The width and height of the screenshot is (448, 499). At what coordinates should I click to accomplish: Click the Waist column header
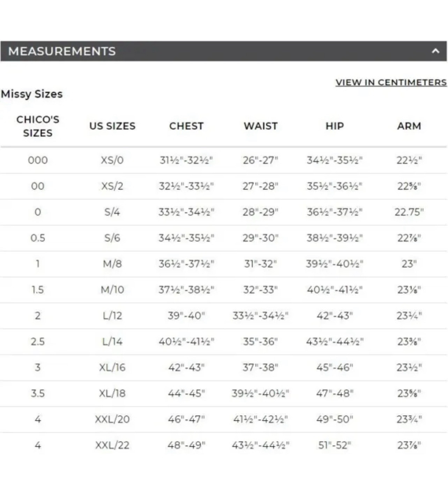(261, 126)
